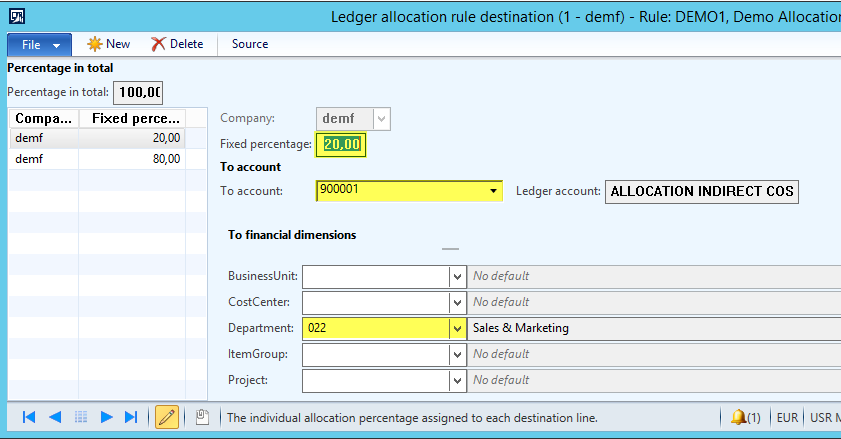The image size is (841, 439).
Task: Go to the next record
Action: (x=106, y=417)
